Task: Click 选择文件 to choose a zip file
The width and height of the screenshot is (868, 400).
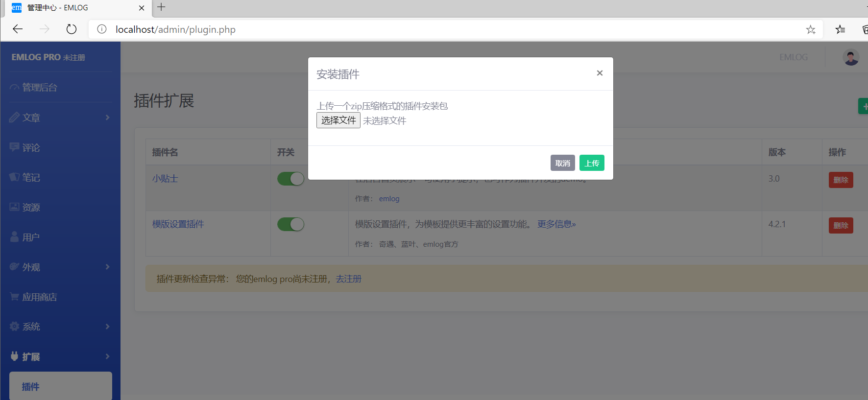Action: (x=338, y=120)
